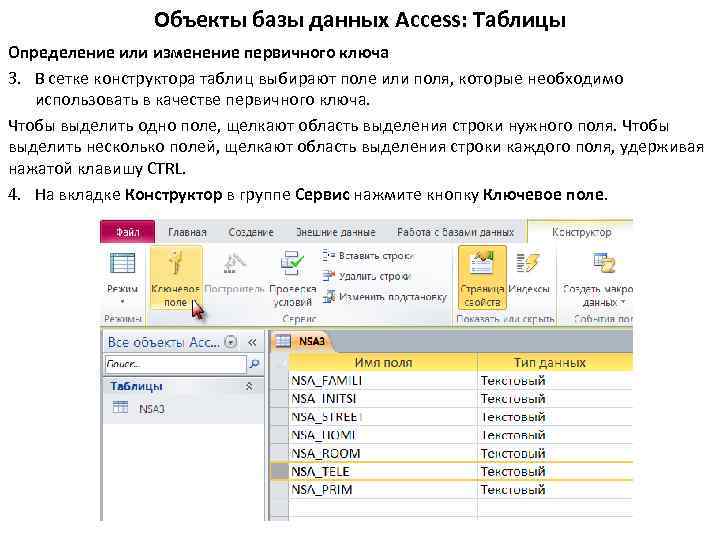Screen dimensions: 720x540
Task: Open the Работа с базами данных tab
Action: [456, 232]
